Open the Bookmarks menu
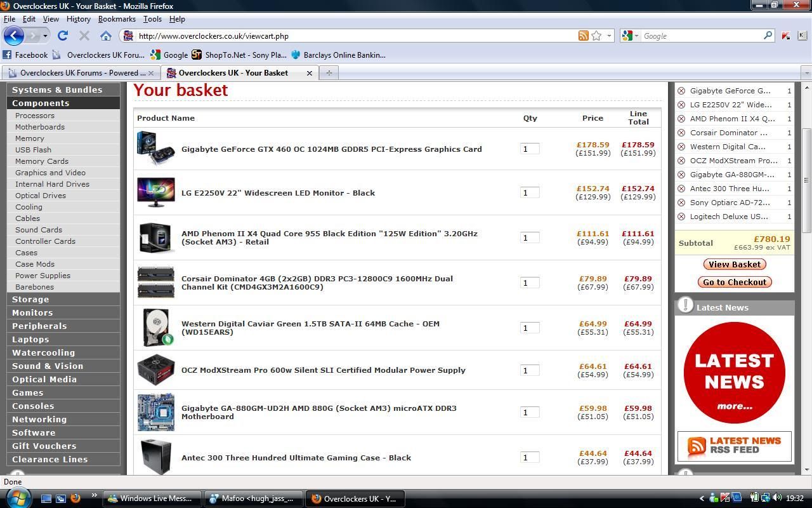Screen dimensions: 812x508 [117, 19]
